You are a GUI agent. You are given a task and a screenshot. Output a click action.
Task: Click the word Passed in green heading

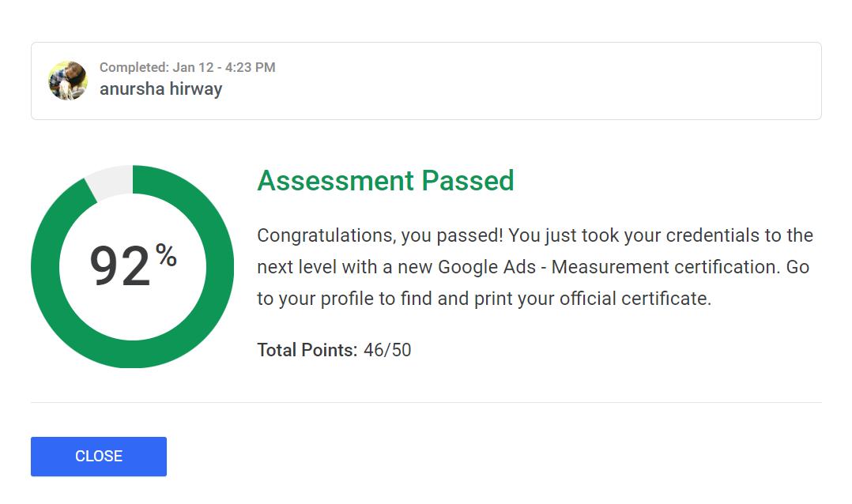coord(468,180)
